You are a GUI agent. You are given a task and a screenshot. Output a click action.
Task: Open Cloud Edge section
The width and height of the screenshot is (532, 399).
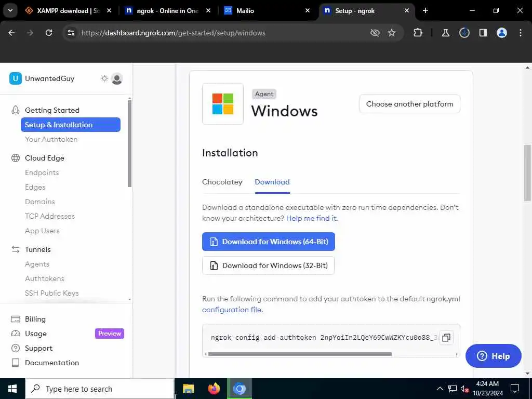pos(45,158)
